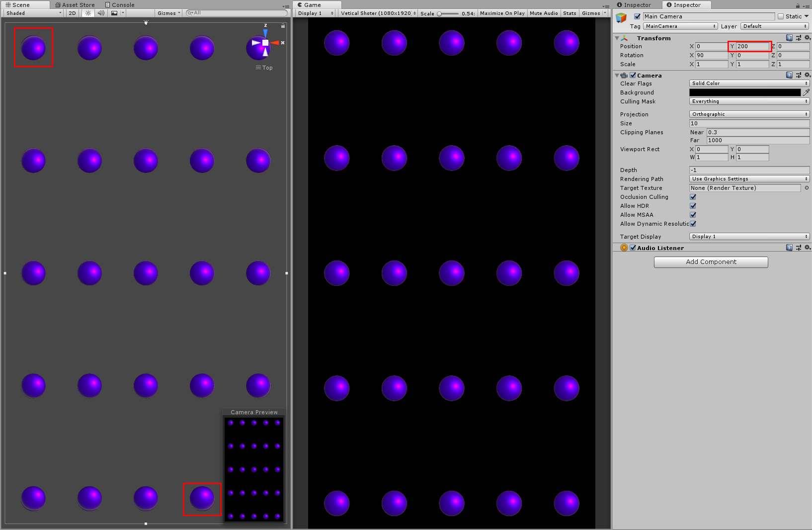Open the MainCamera Tag dropdown
The width and height of the screenshot is (812, 530).
point(680,26)
